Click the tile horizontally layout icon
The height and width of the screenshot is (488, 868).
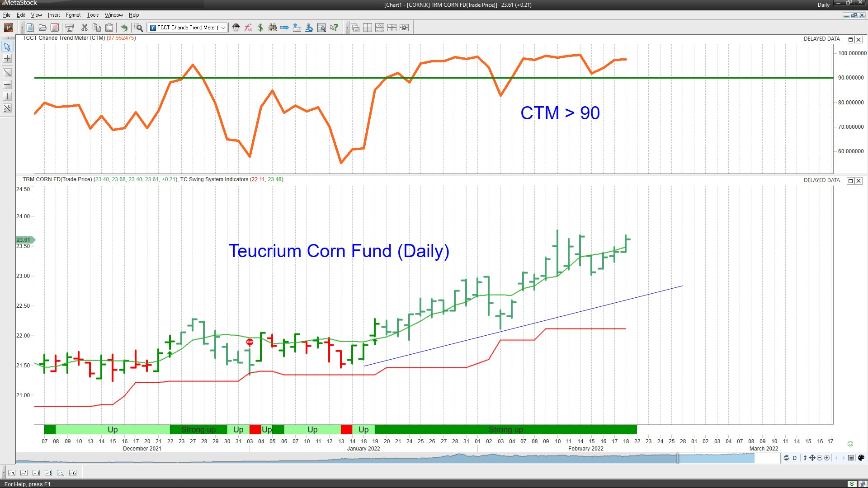click(380, 28)
